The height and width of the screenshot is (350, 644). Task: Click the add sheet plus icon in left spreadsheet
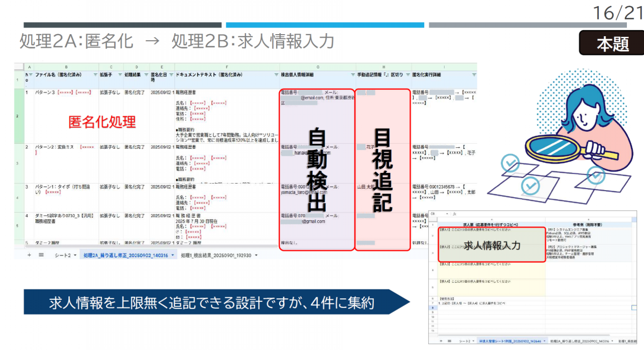click(x=29, y=255)
